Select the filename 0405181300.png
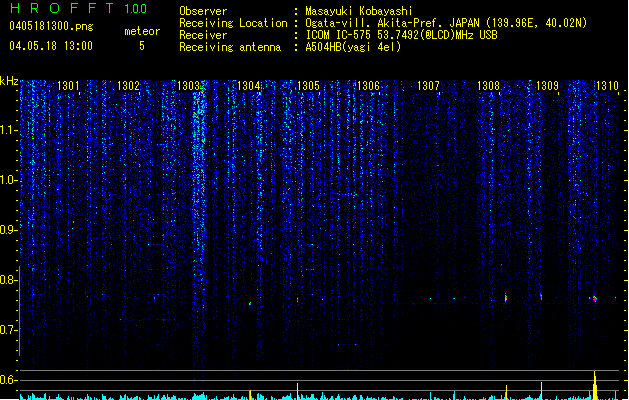This screenshot has height=400, width=629. click(51, 26)
